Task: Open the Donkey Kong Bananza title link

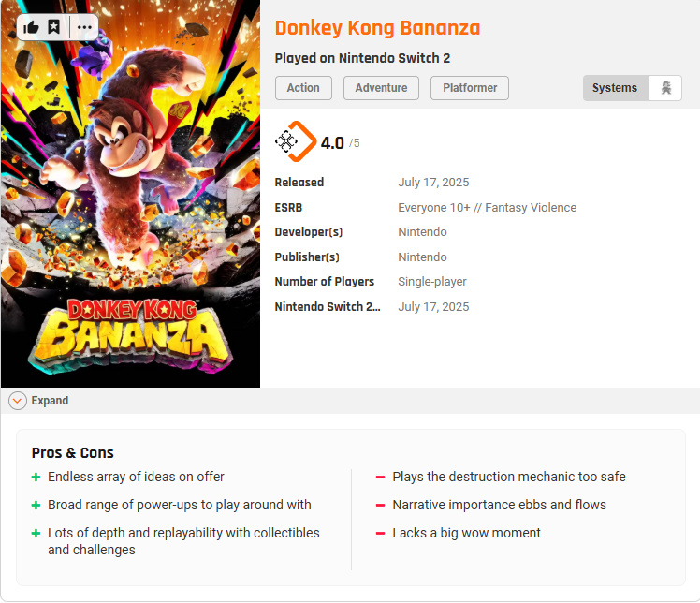Action: (377, 28)
